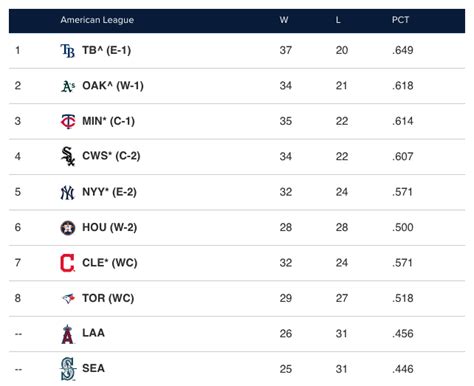This screenshot has height=386, width=474.
Task: Click the Tampa Bay Rays logo
Action: click(x=68, y=51)
